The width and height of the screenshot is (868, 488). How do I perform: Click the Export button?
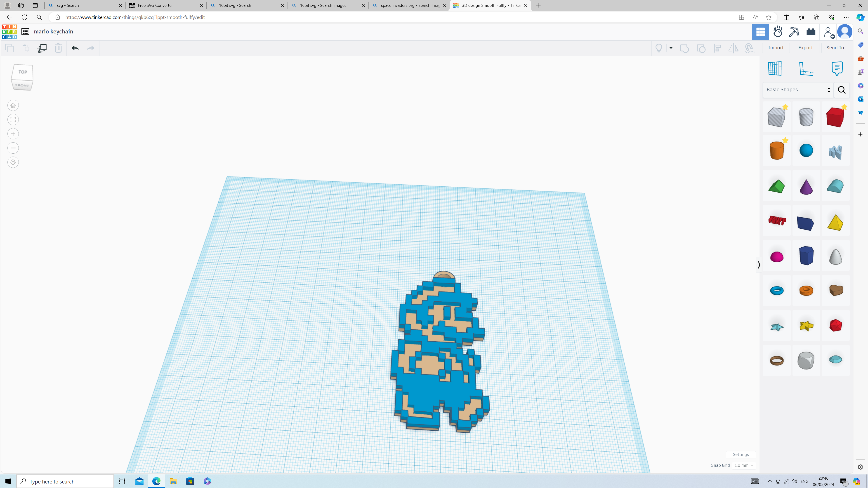pos(805,47)
